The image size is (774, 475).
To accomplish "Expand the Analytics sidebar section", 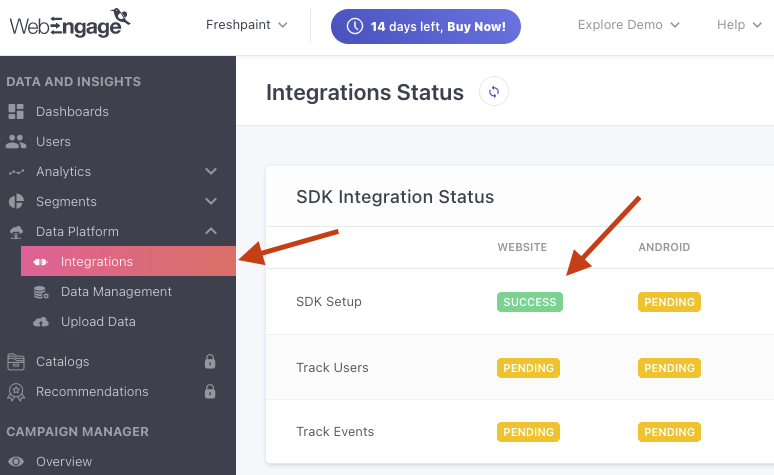I will 211,171.
